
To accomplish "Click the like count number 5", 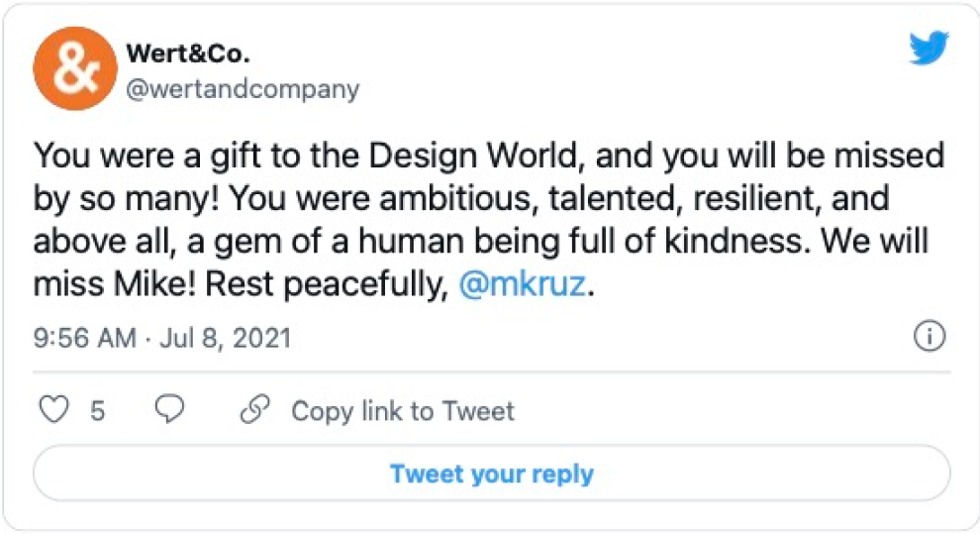I will point(98,411).
